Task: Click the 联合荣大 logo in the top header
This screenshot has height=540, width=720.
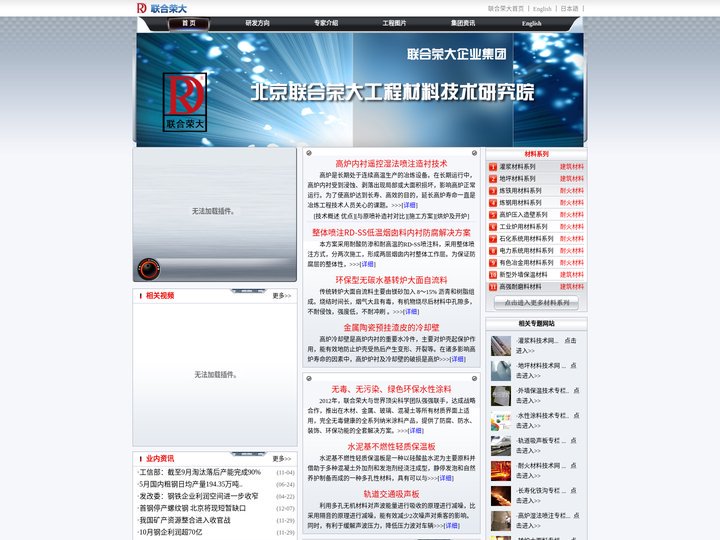Action: point(162,8)
